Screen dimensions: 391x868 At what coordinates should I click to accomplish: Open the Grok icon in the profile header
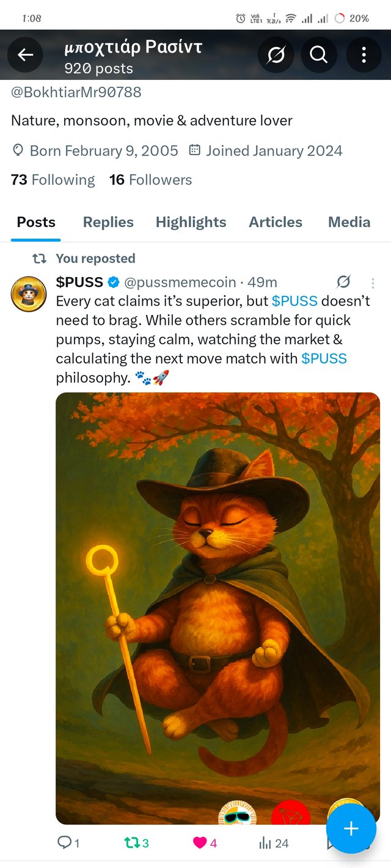click(276, 55)
